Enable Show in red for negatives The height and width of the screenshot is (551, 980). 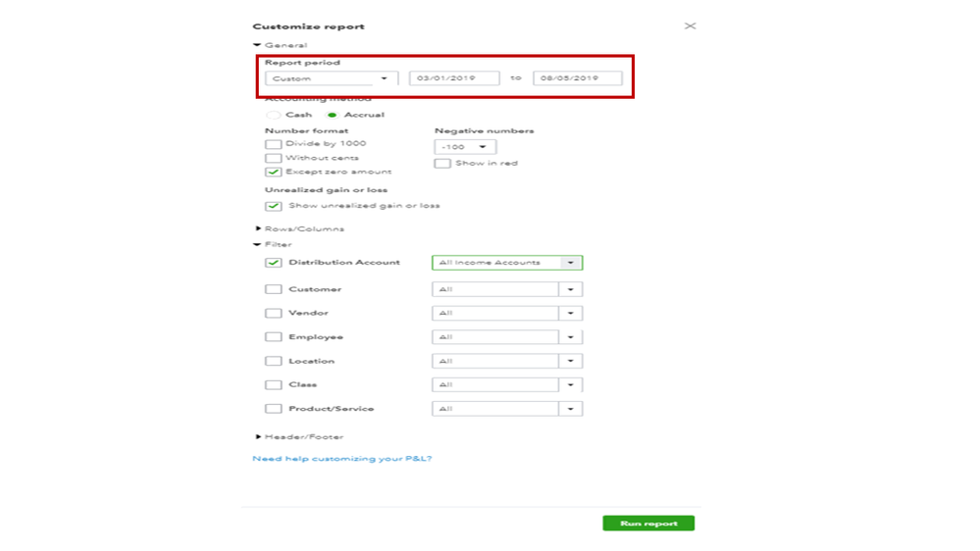pos(443,164)
